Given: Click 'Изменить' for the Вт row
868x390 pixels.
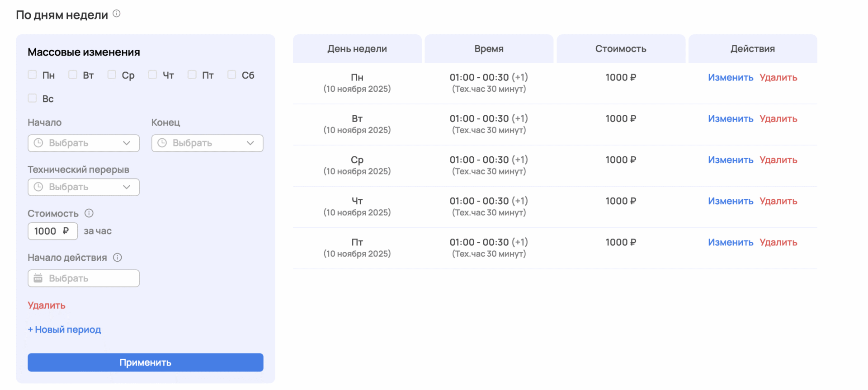Looking at the screenshot, I should coord(731,119).
